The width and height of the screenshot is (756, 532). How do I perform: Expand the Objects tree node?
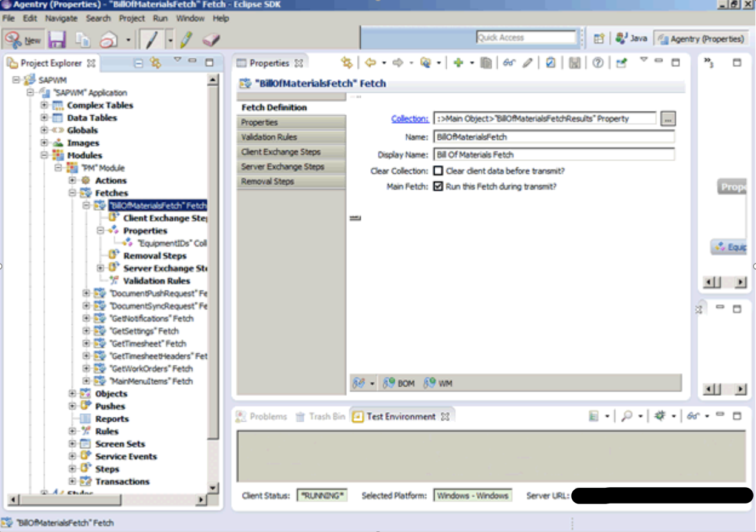[x=72, y=394]
